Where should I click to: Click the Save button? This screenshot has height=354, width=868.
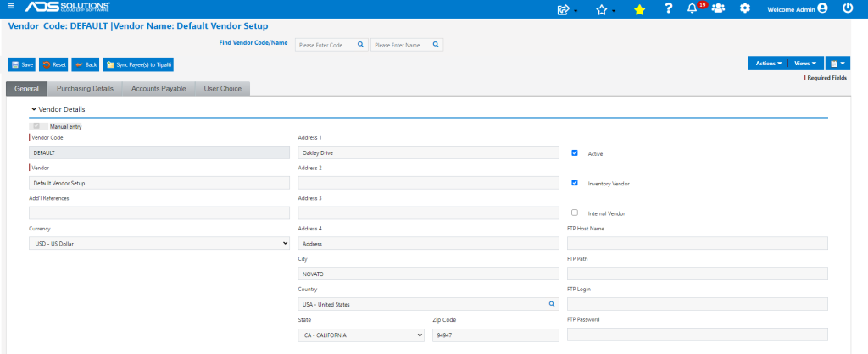click(21, 64)
